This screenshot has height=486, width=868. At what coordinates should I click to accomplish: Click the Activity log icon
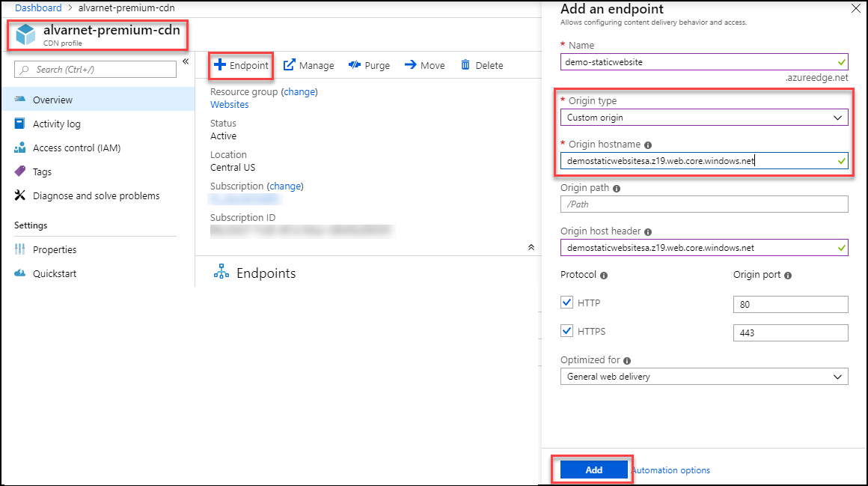(x=20, y=123)
